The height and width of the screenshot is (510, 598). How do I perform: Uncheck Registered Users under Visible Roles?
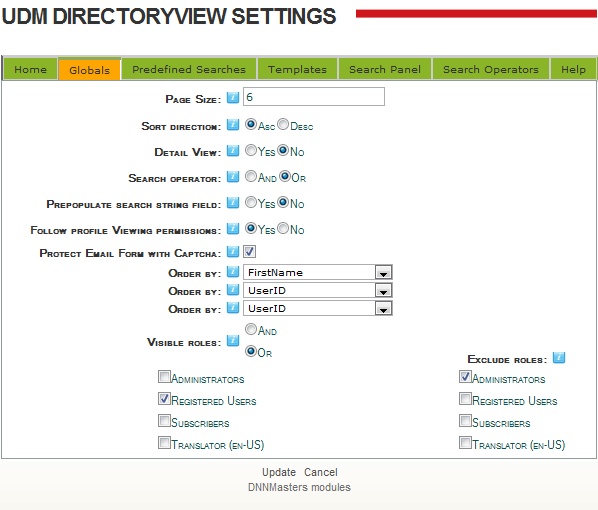(x=164, y=399)
